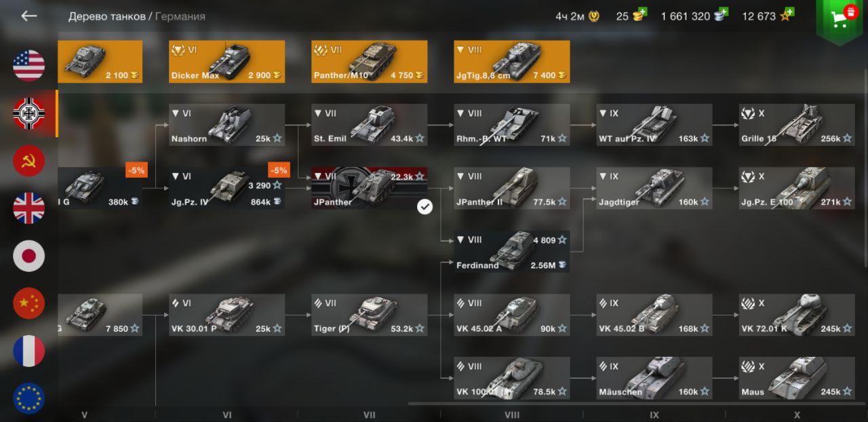Image resolution: width=868 pixels, height=422 pixels.
Task: Select the United Kingdom flag icon
Action: point(29,208)
